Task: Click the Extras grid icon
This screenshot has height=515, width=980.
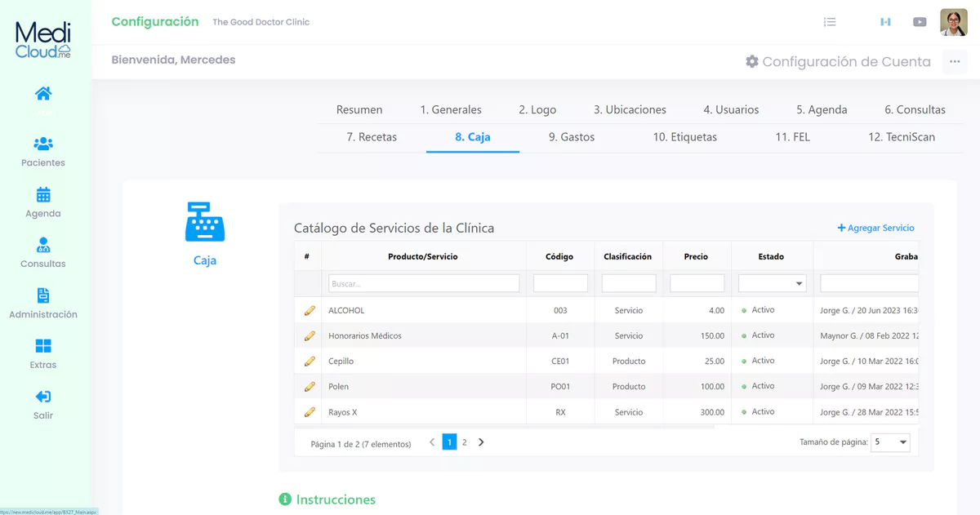Action: click(x=43, y=346)
